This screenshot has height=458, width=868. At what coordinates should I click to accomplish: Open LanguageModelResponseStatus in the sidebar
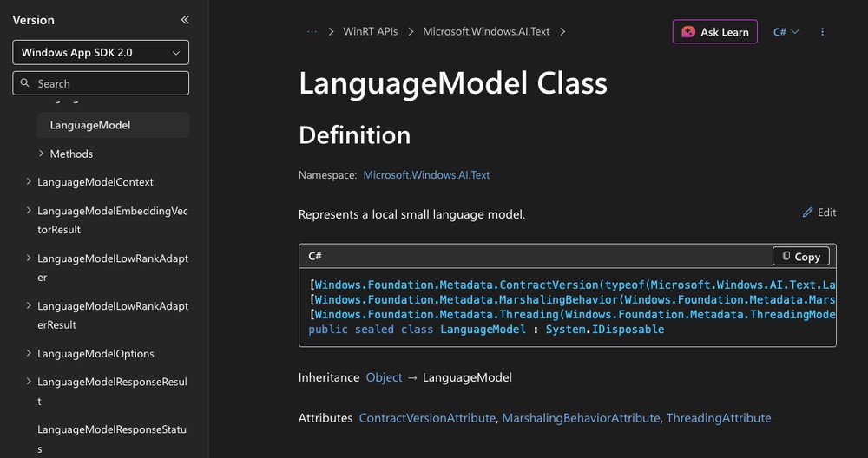point(112,439)
